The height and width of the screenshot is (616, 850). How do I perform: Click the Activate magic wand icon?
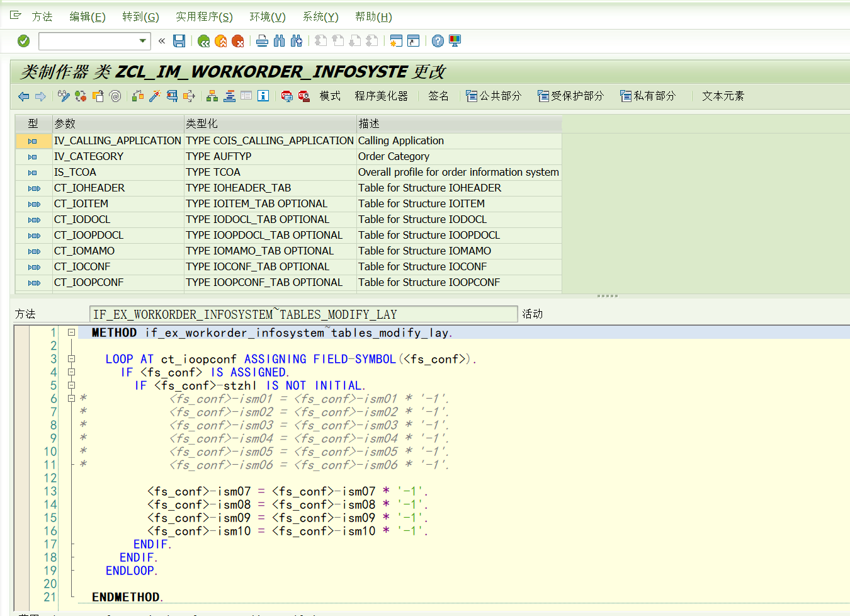[155, 96]
